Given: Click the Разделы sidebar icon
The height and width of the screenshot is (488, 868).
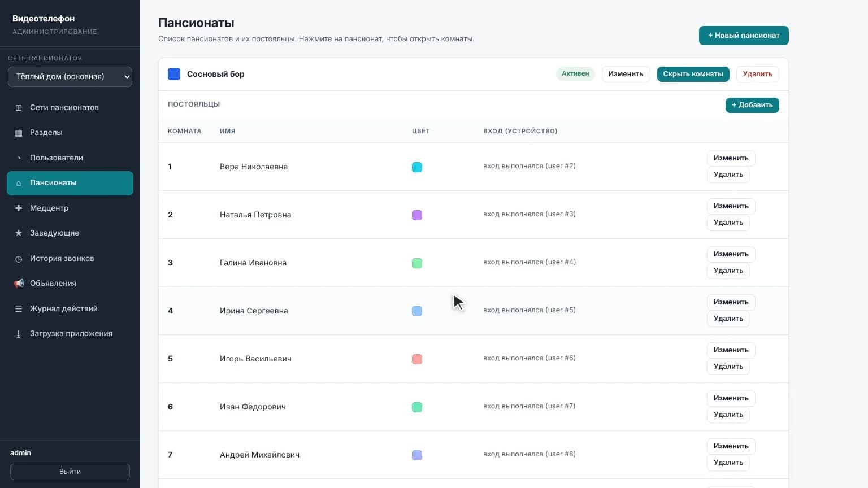Looking at the screenshot, I should 19,133.
